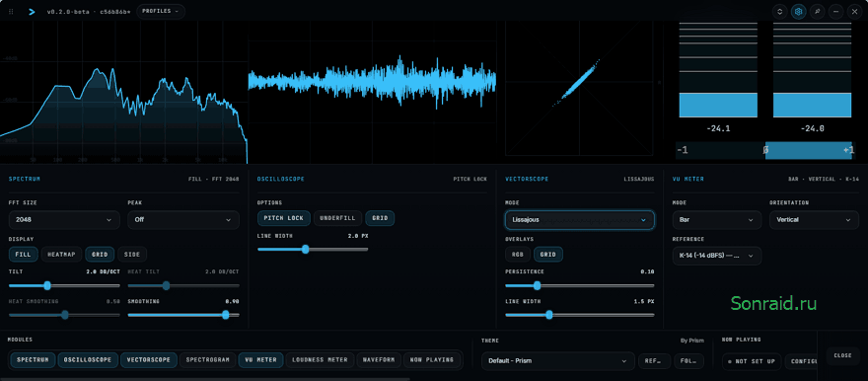The image size is (868, 381).
Task: Open the FFT Size 2048 dropdown
Action: click(x=64, y=220)
